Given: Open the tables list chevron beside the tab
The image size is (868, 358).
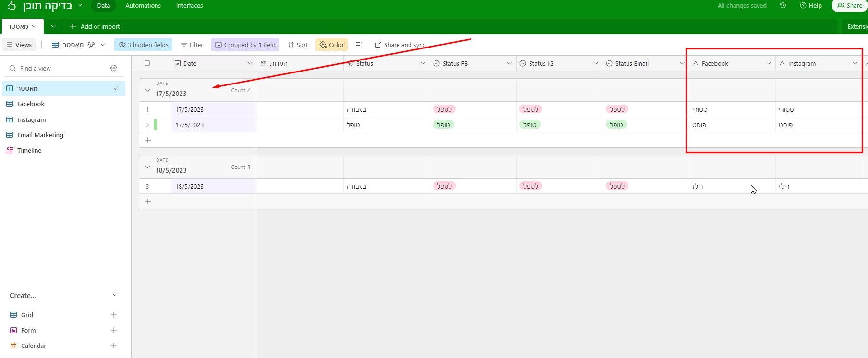Looking at the screenshot, I should click(53, 26).
